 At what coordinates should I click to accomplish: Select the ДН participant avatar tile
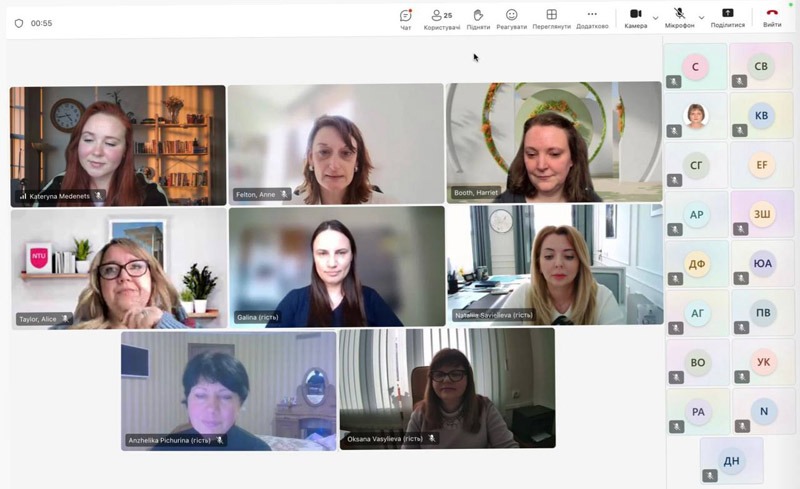coord(731,460)
